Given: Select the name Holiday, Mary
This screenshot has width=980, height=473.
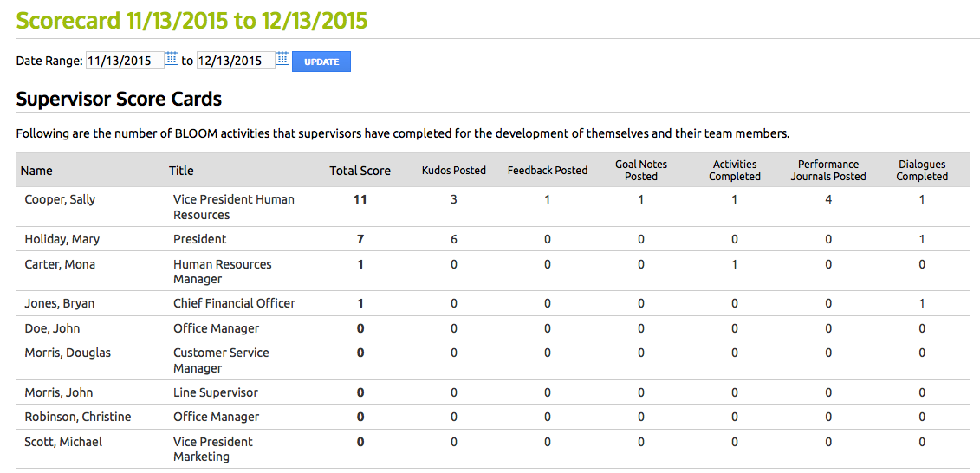Looking at the screenshot, I should 60,239.
